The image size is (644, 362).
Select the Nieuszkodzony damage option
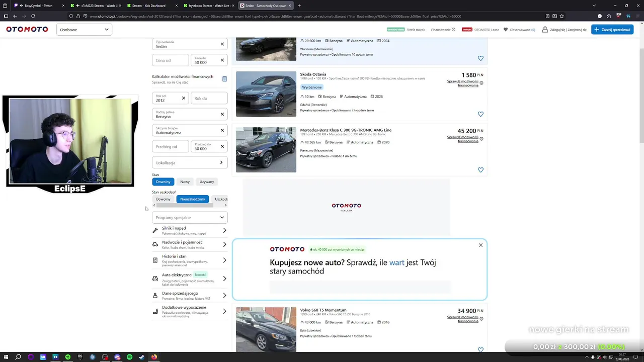pos(193,199)
